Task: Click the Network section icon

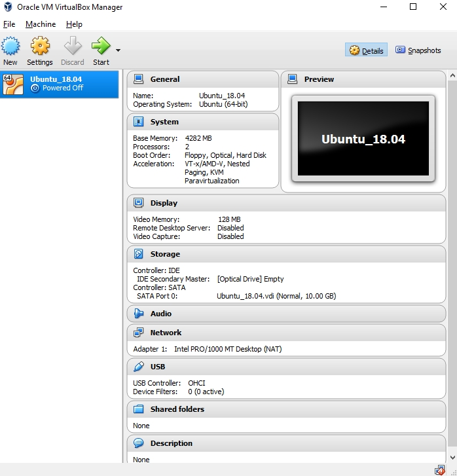Action: (138, 333)
